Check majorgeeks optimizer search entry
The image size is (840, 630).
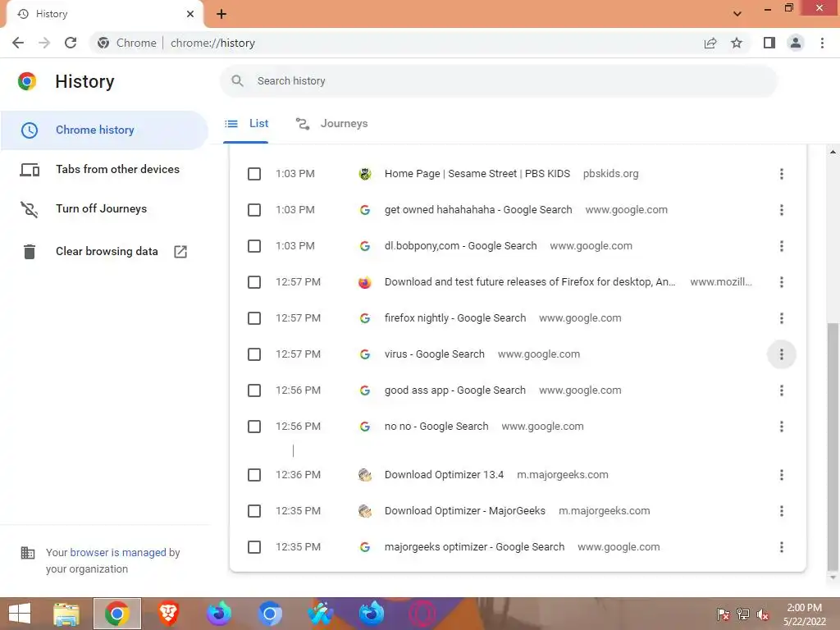pyautogui.click(x=254, y=547)
